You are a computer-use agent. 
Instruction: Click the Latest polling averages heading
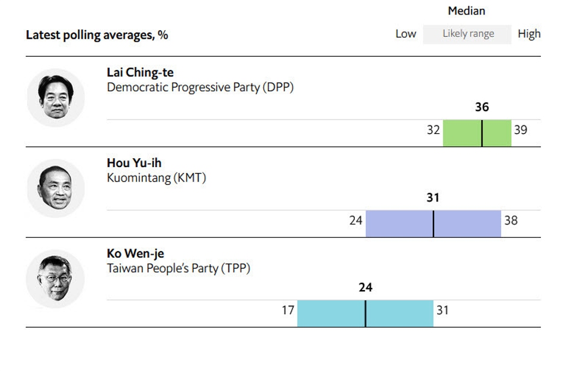pyautogui.click(x=96, y=35)
